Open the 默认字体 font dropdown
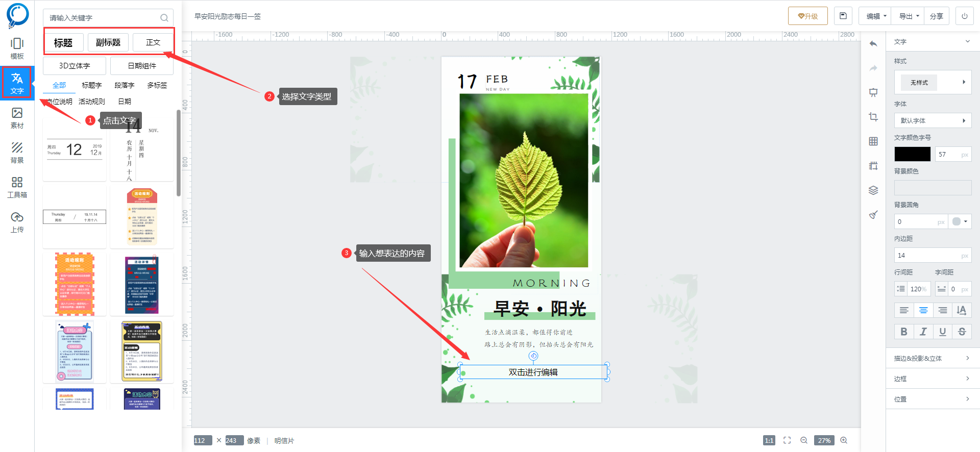Screen dimensions: 980x452 pyautogui.click(x=933, y=120)
